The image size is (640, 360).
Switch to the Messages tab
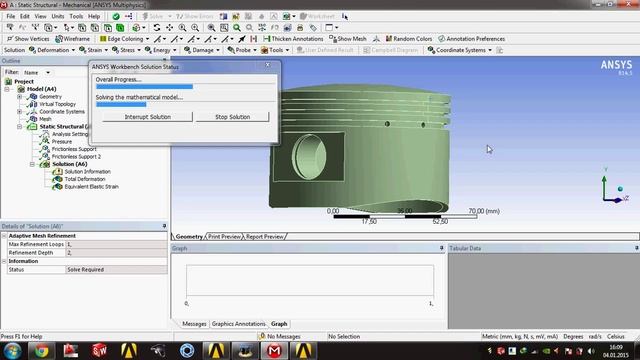pyautogui.click(x=194, y=324)
